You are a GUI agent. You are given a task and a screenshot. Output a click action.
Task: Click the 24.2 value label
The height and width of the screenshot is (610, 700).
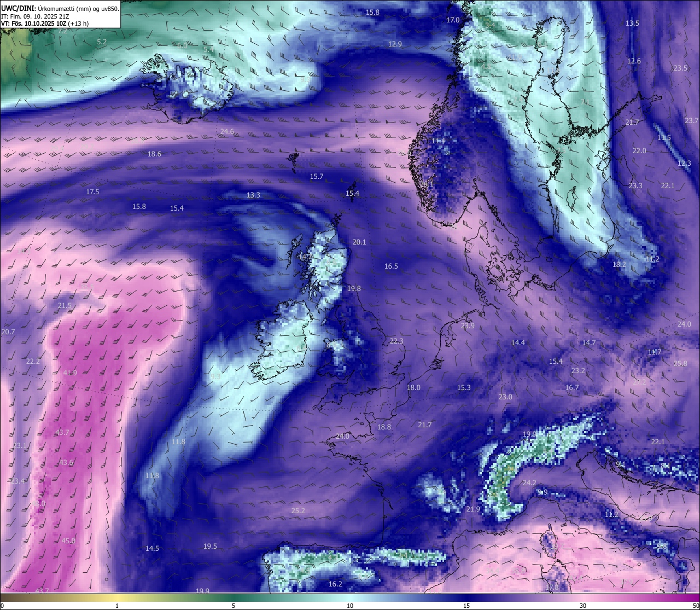529,483
